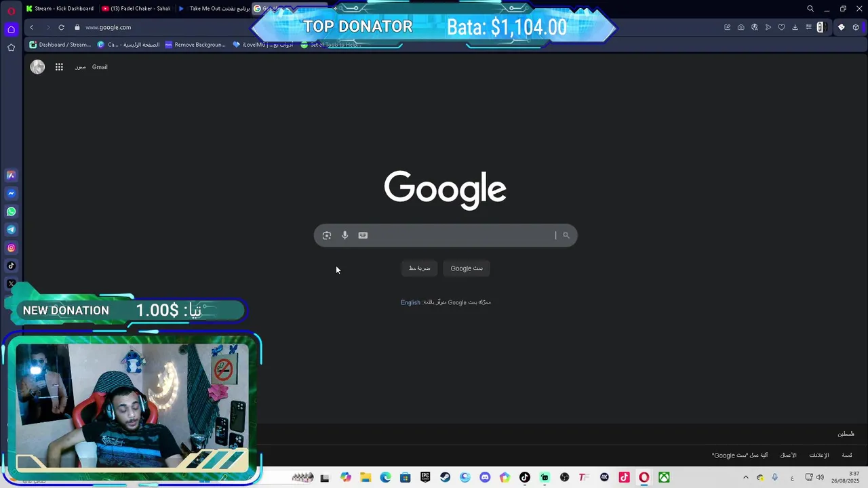
Task: Go back to the previous page
Action: pyautogui.click(x=31, y=27)
